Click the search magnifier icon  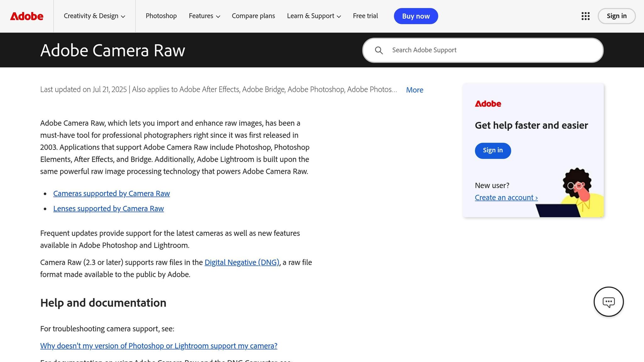(x=379, y=50)
